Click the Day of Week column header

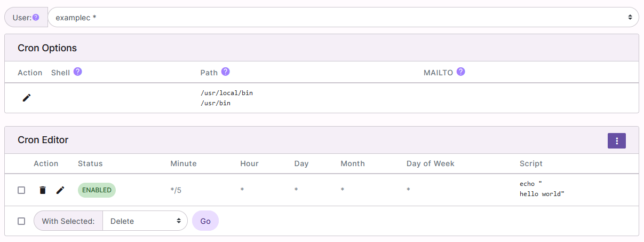tap(430, 163)
